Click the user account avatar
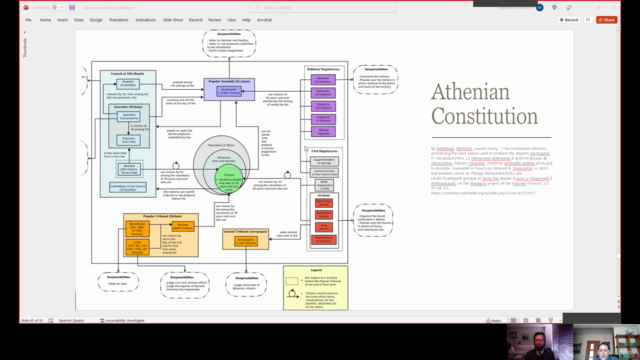Screen dimensions: 640x360 (x=540, y=7)
